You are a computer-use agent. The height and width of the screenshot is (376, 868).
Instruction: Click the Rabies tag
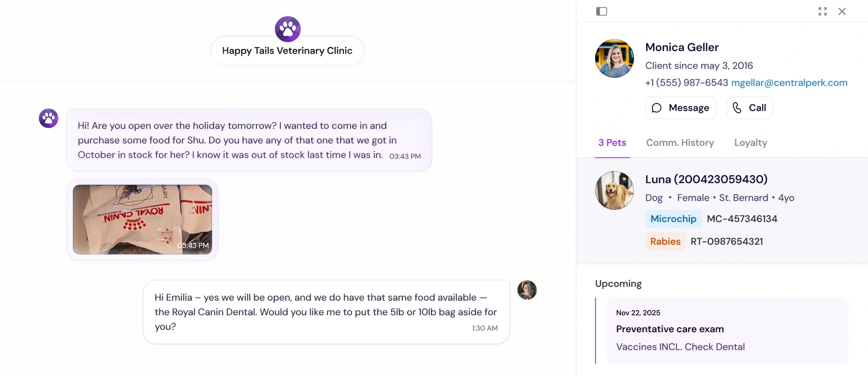[665, 242]
